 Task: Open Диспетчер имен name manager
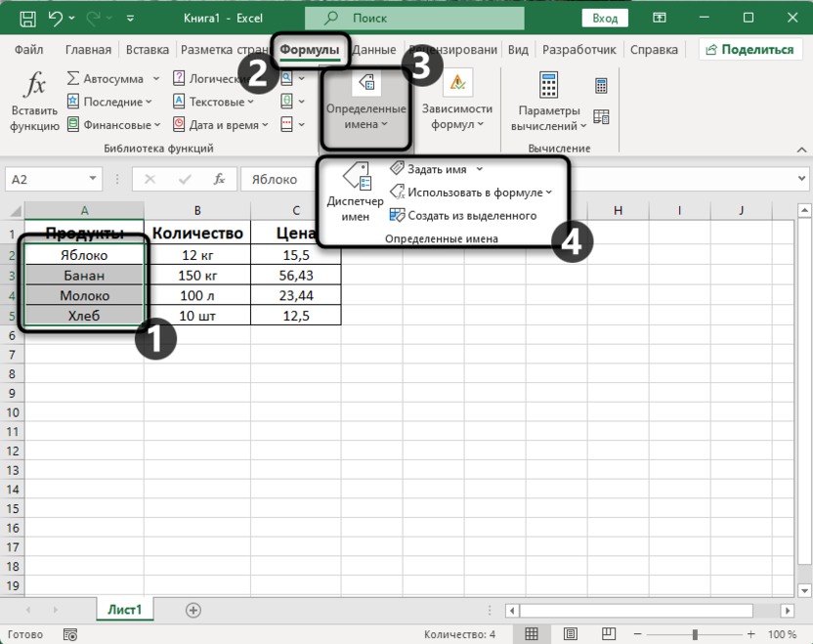pos(355,192)
